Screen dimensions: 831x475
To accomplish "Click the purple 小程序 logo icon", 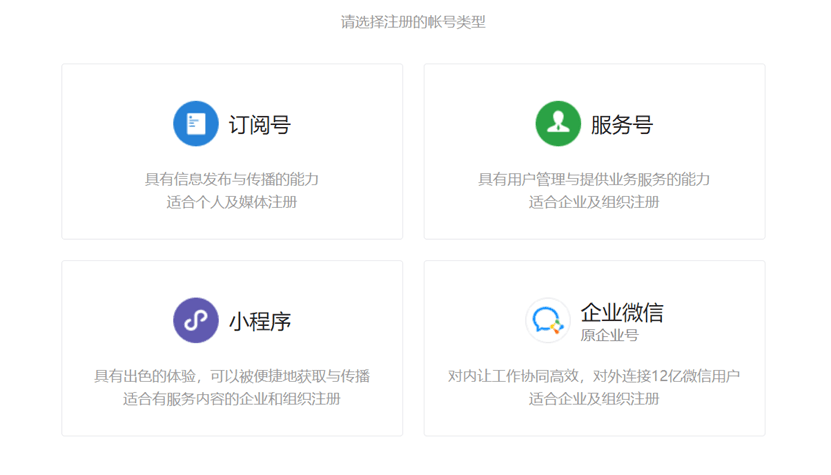I will click(x=196, y=320).
